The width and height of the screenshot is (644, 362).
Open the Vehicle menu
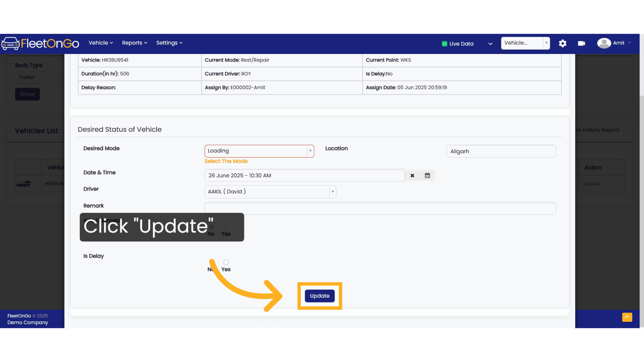[x=101, y=43]
